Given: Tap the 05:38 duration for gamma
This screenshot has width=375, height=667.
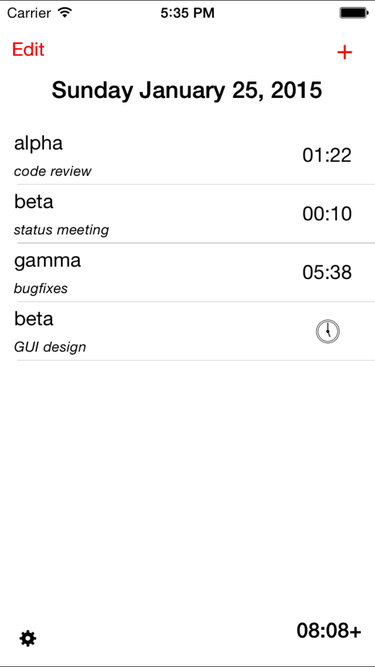Looking at the screenshot, I should 327,273.
